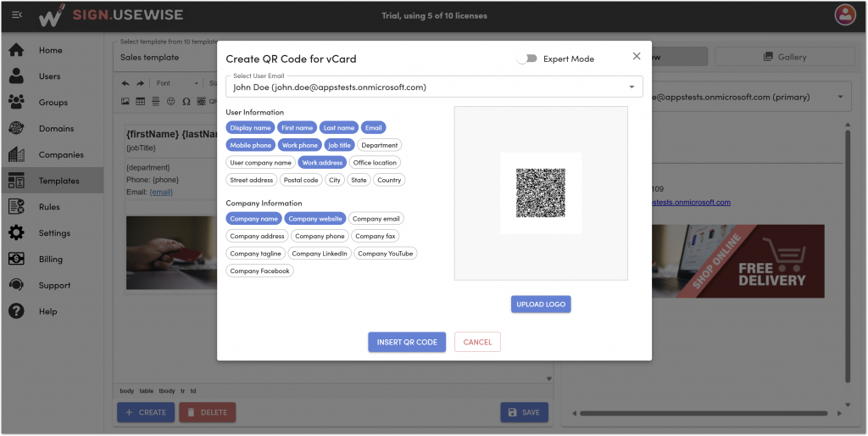Toggle the Mobile phone chip
The image size is (868, 436).
pos(251,145)
